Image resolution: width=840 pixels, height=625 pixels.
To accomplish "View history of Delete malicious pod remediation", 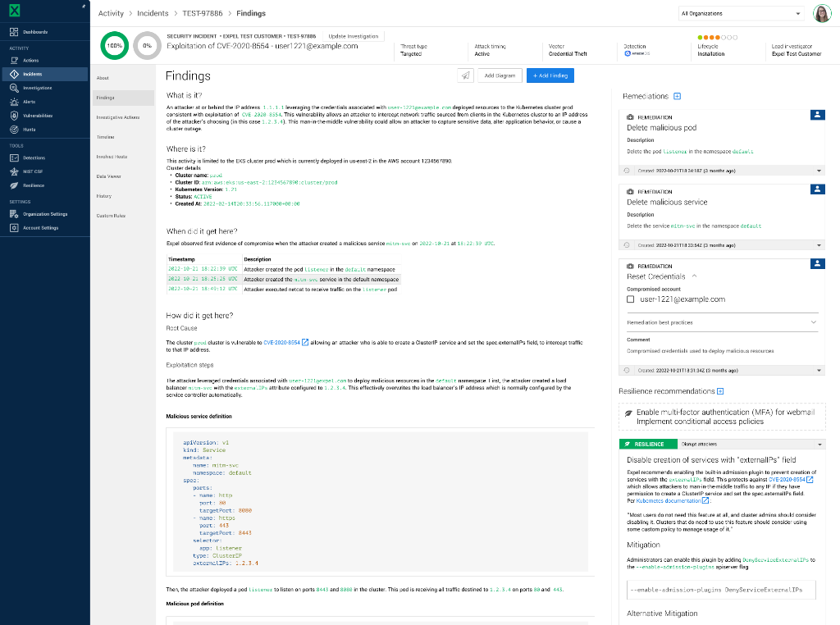I will [x=626, y=171].
